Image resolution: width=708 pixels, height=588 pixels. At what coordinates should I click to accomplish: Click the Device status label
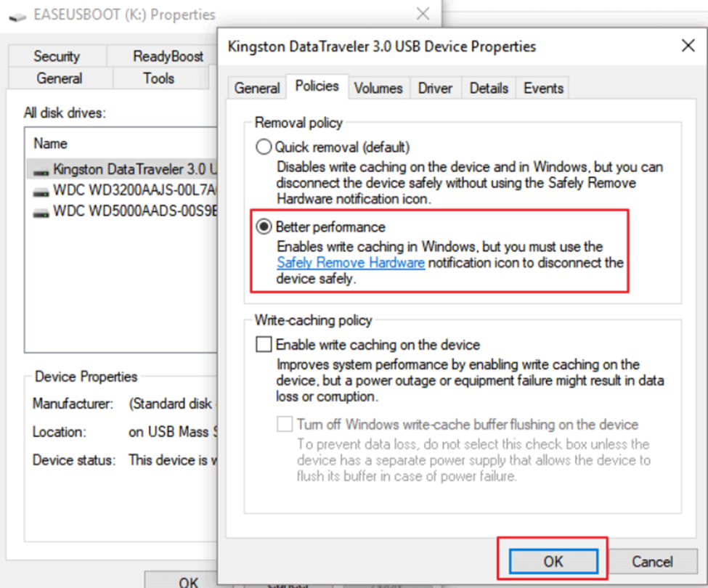click(74, 460)
